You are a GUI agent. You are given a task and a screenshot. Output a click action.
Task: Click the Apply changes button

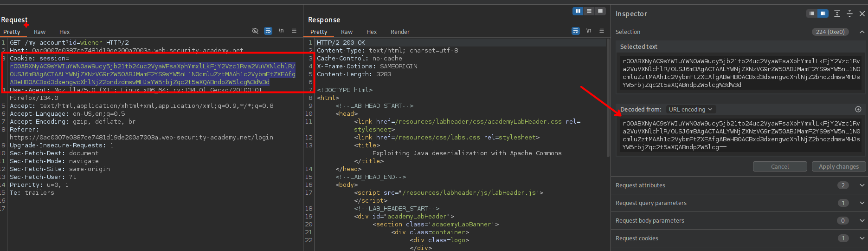[x=838, y=166]
